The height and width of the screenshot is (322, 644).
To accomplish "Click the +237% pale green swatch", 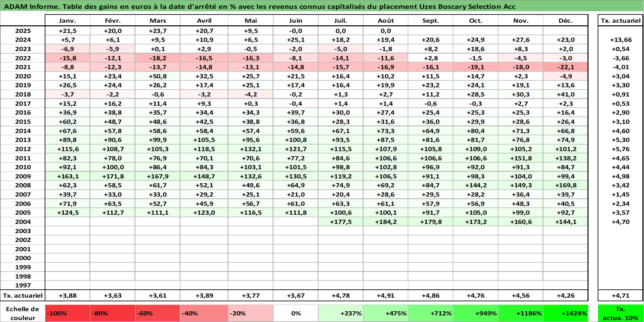I will pyautogui.click(x=341, y=313).
